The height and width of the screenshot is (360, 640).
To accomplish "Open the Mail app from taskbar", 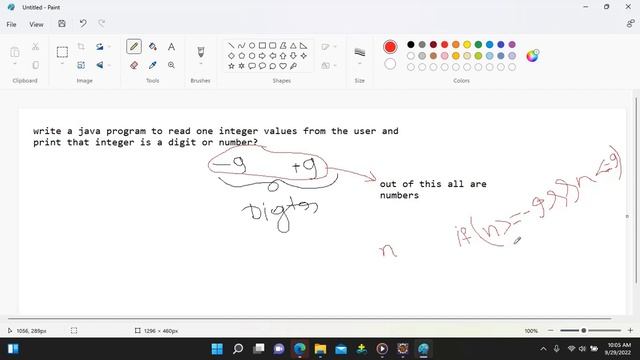I will pos(341,349).
